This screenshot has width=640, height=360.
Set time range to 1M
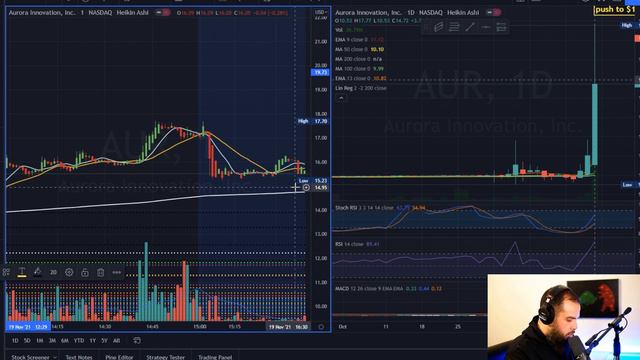[x=40, y=340]
